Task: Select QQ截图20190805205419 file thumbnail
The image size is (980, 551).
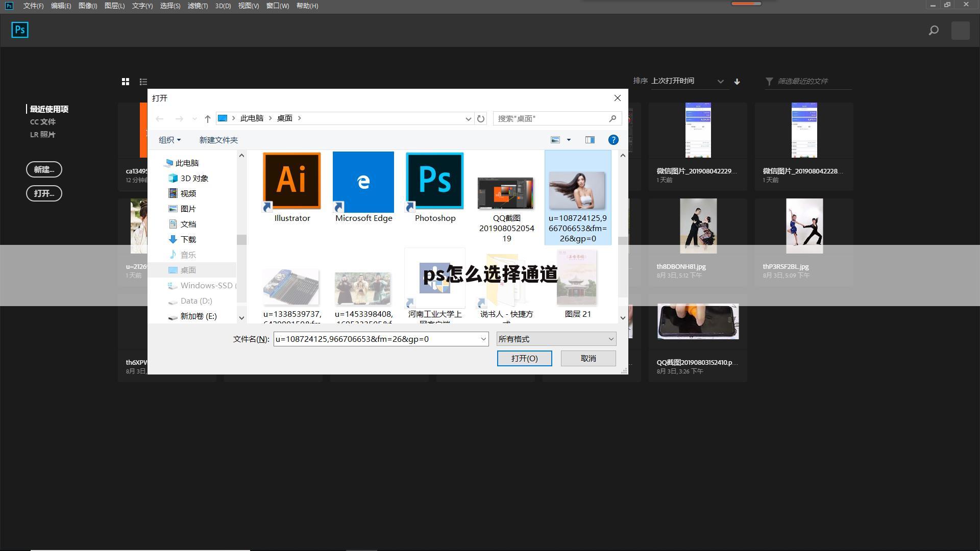Action: click(x=506, y=193)
